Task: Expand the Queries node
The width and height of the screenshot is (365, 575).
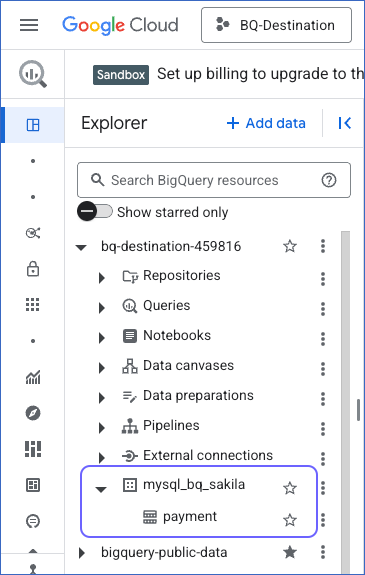Action: coord(102,308)
